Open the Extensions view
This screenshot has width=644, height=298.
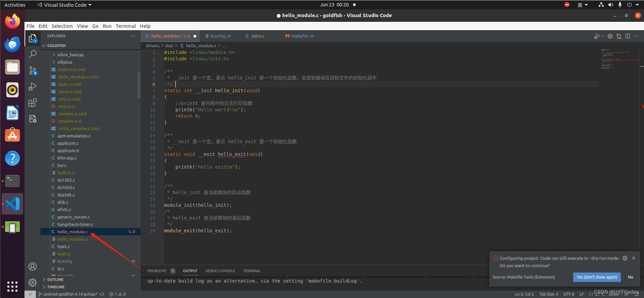pyautogui.click(x=33, y=103)
